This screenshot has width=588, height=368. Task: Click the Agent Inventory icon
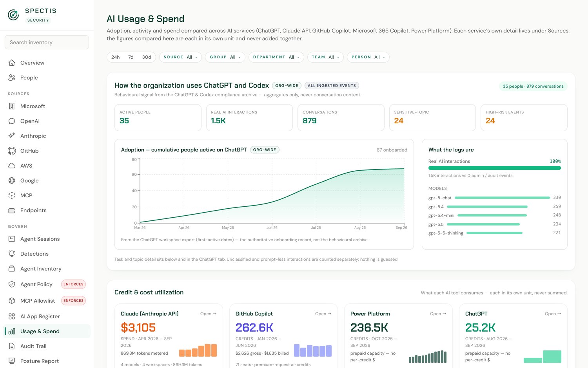[x=12, y=269]
